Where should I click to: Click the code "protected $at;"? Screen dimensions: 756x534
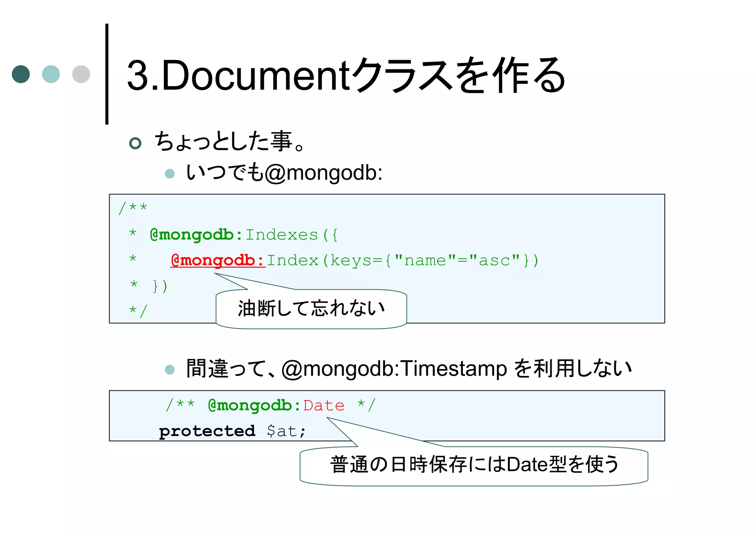pos(233,431)
